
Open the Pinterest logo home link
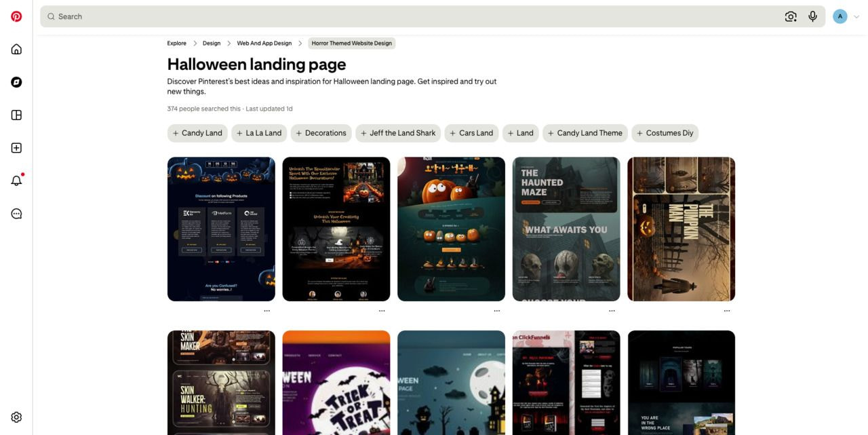[x=16, y=16]
